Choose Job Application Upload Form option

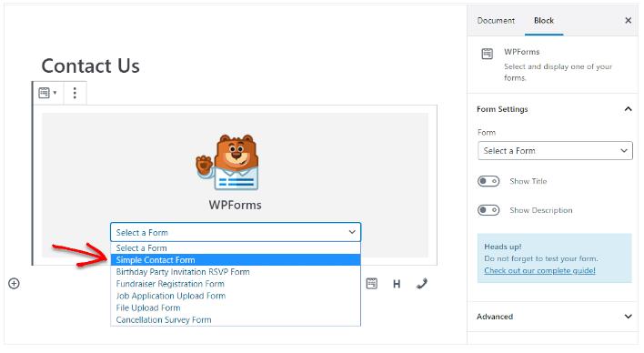(x=236, y=296)
